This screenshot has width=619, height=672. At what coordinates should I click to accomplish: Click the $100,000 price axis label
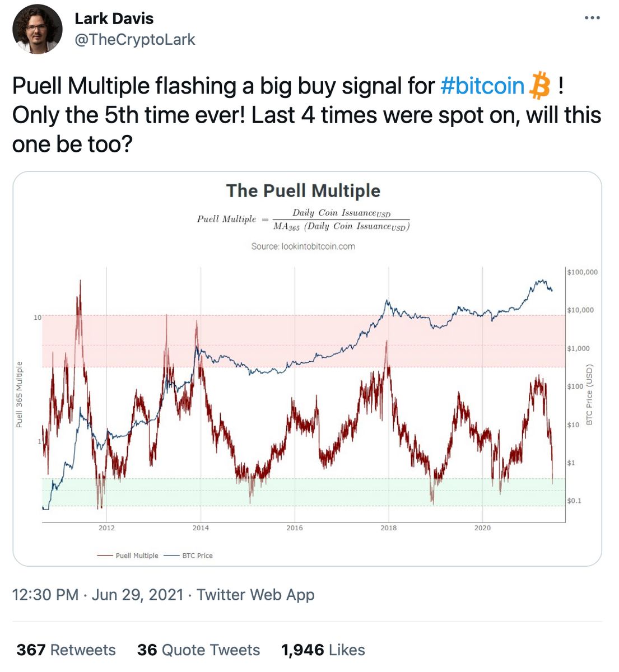point(582,272)
